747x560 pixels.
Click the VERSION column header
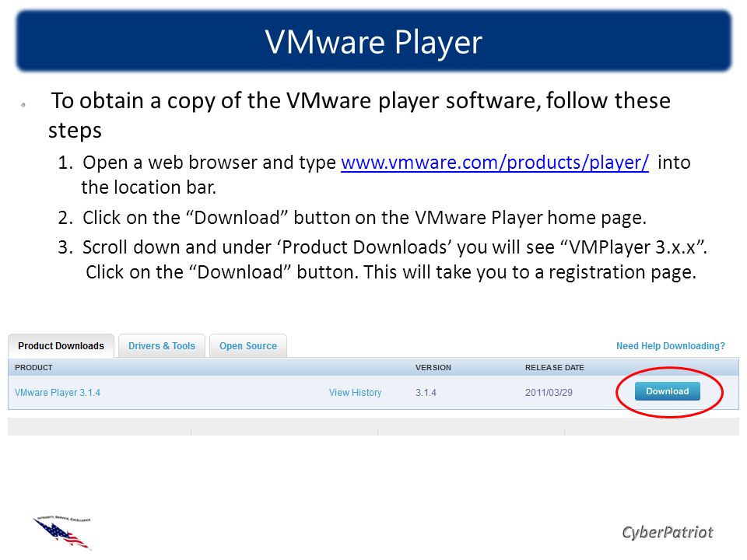tap(433, 368)
